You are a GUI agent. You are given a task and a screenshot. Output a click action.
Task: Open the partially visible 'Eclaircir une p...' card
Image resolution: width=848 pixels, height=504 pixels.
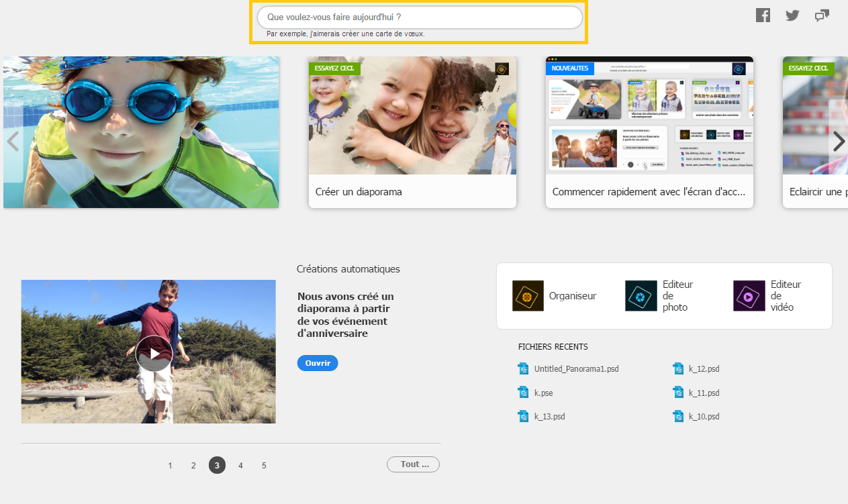pyautogui.click(x=815, y=132)
